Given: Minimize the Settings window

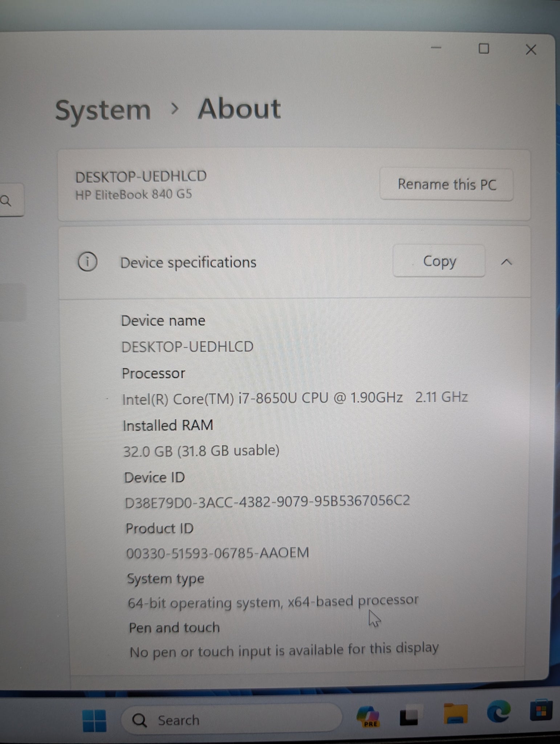Looking at the screenshot, I should [436, 48].
